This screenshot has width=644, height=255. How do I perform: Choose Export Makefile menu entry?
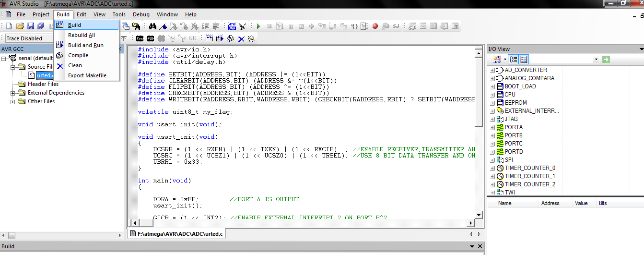pos(86,75)
